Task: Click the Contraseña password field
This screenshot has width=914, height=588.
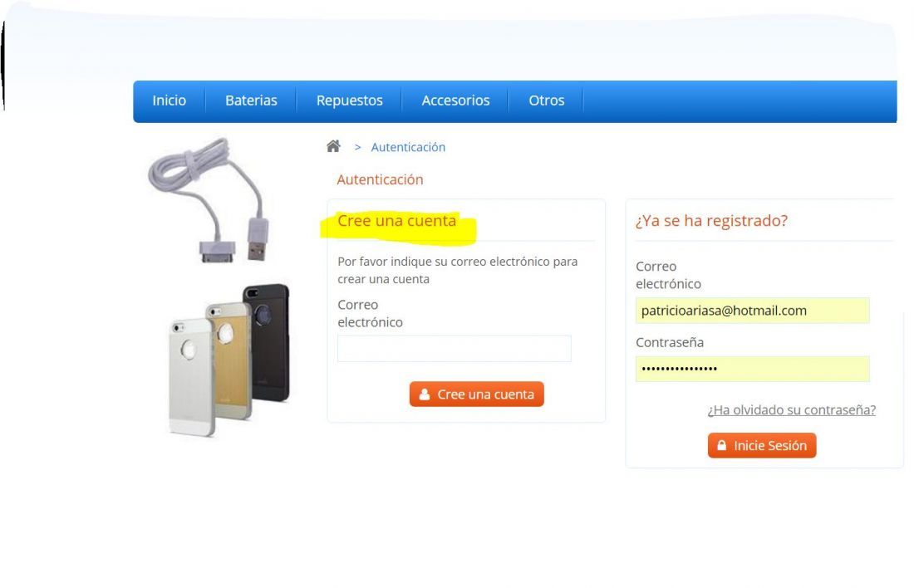Action: tap(753, 369)
